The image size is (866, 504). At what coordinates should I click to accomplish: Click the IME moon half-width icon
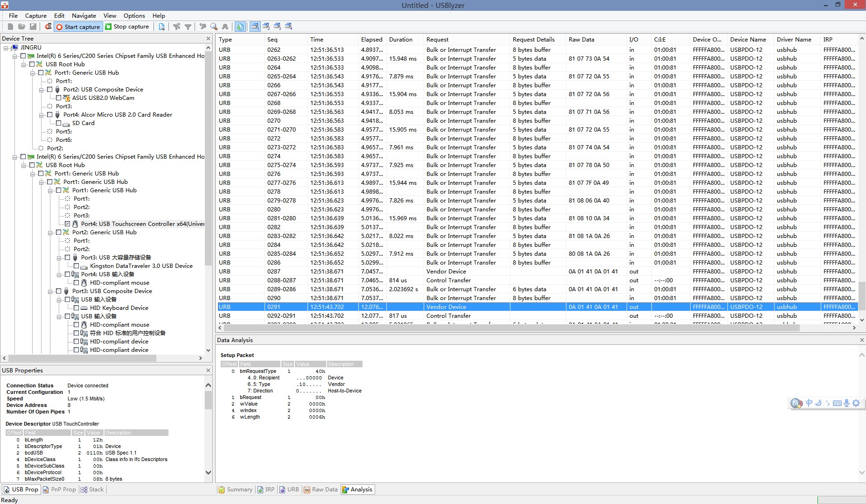[818, 403]
